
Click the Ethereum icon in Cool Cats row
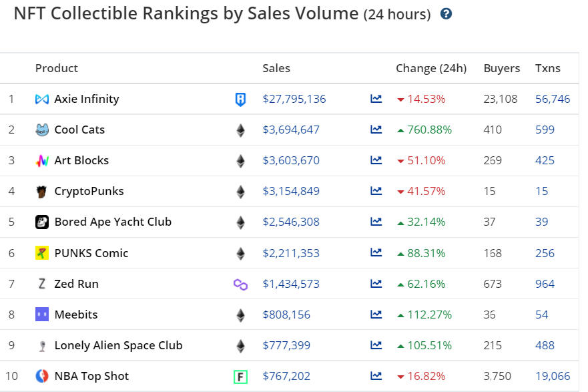coord(240,130)
